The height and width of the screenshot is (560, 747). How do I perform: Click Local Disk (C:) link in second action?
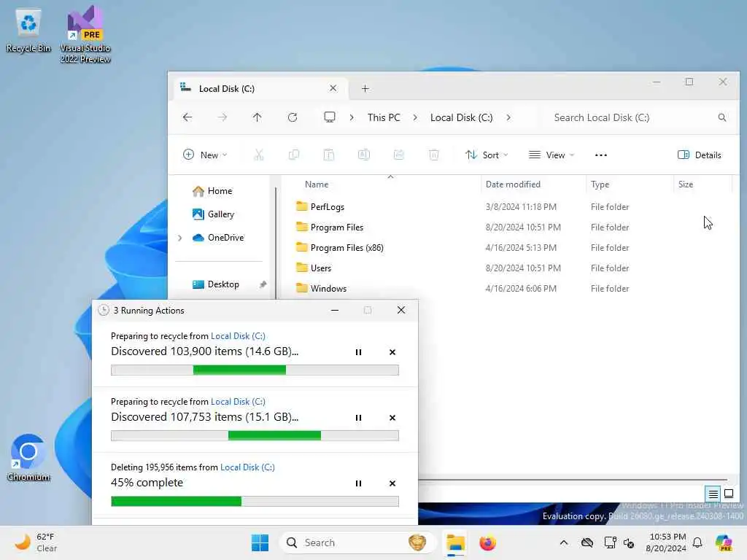click(x=238, y=402)
